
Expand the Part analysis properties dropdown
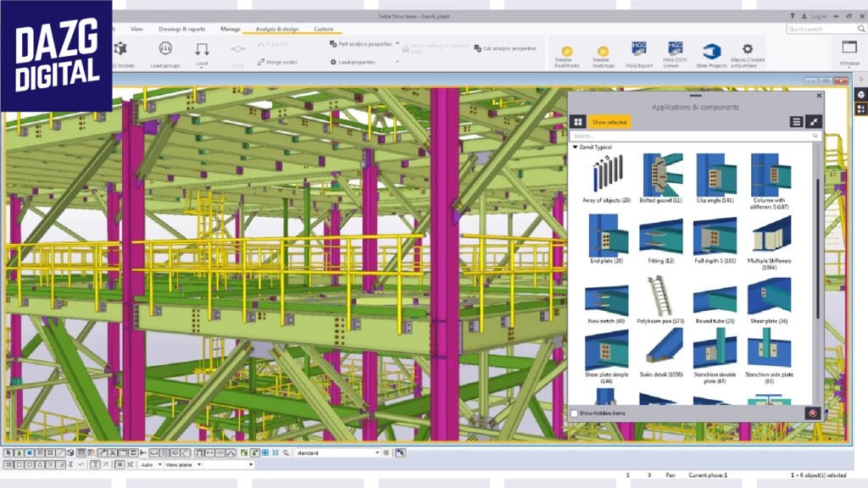click(x=398, y=43)
